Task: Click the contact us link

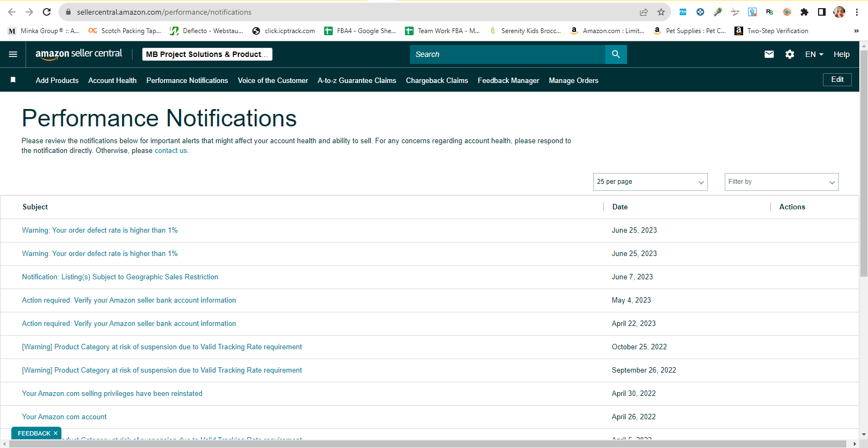Action: 170,151
